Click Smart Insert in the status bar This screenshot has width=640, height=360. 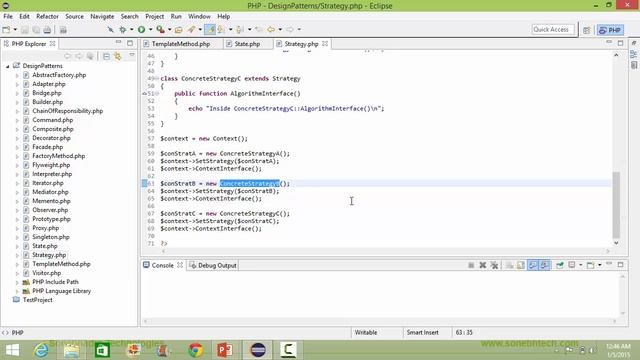click(x=422, y=333)
